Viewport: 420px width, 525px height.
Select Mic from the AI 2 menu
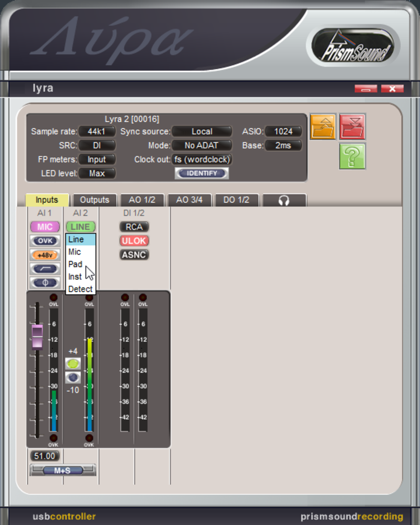click(x=81, y=252)
